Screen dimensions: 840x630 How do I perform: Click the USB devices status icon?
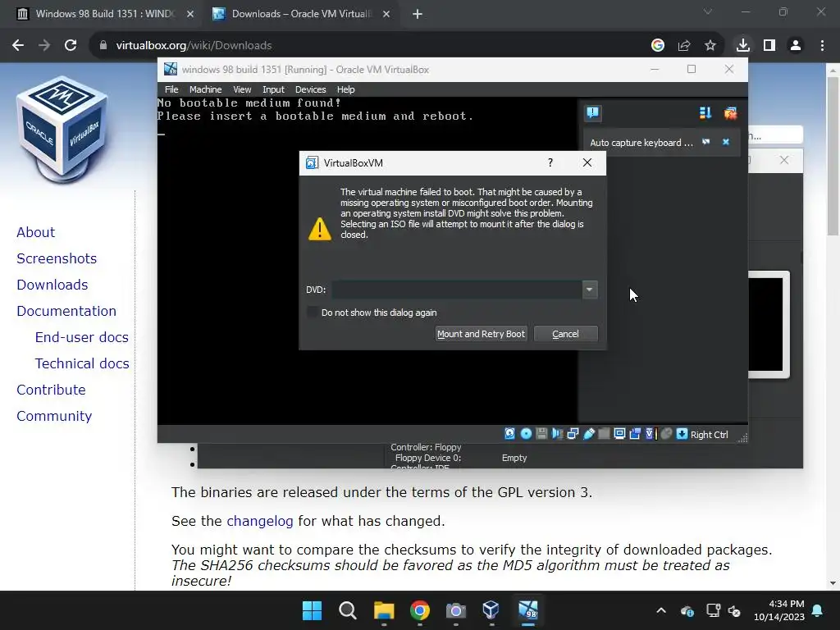pyautogui.click(x=589, y=434)
